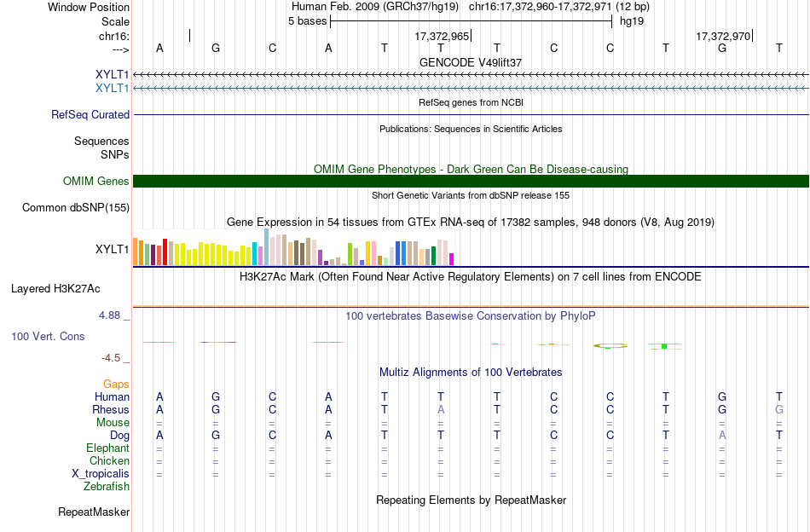
Task: Click the magenta last GTEx expression bar
Action: [452, 259]
